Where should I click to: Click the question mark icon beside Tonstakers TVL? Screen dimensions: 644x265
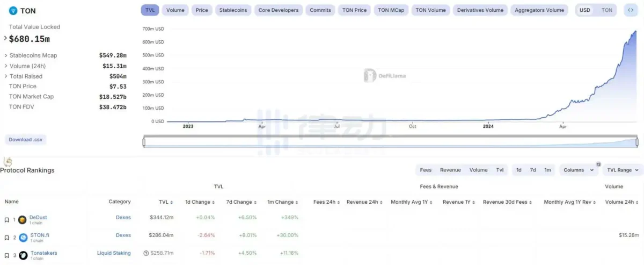(x=146, y=253)
